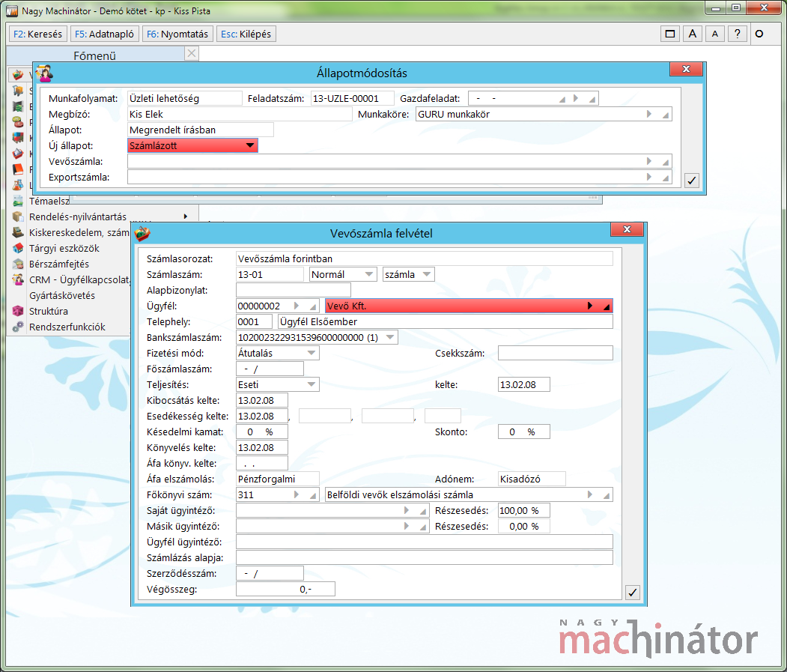Close the Állapotmódosítás dialog
The height and width of the screenshot is (672, 787).
click(686, 69)
